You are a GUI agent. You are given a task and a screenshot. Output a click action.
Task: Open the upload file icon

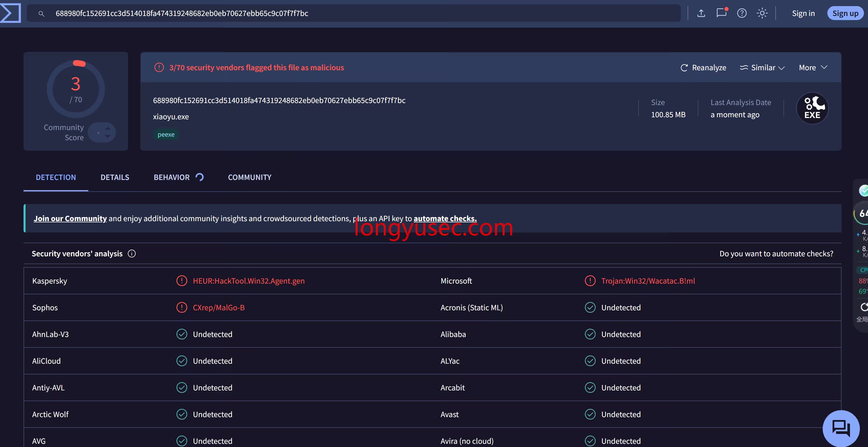[x=701, y=13]
